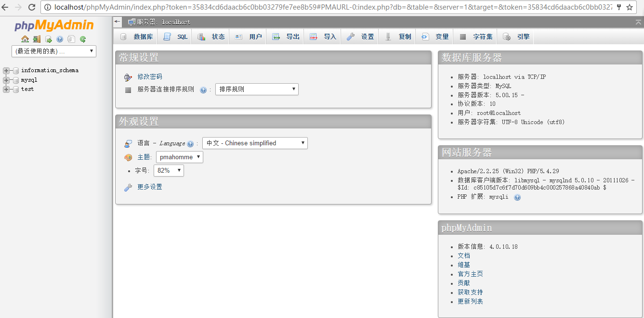Open the 更新列表 link
Screen dimensions: 644x318
[x=470, y=301]
